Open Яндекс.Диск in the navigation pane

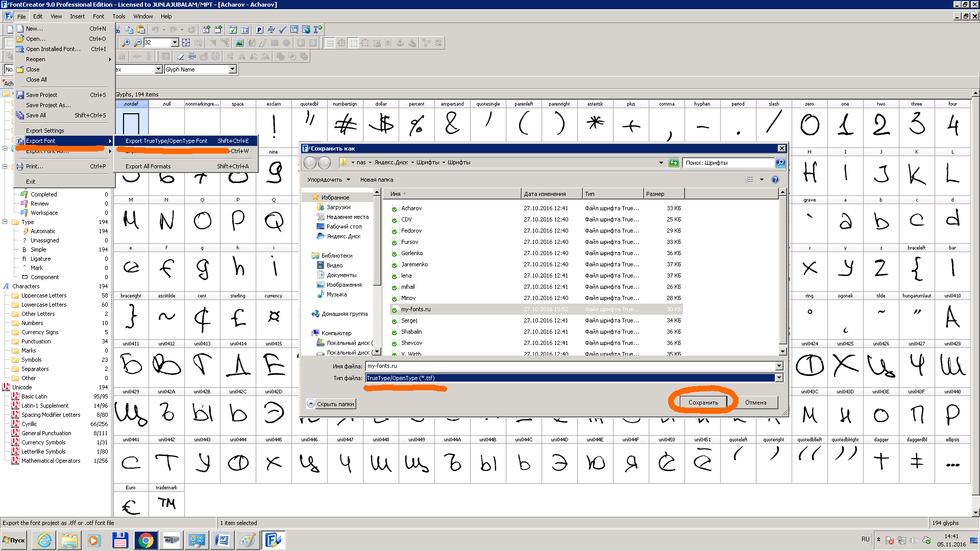pos(343,236)
